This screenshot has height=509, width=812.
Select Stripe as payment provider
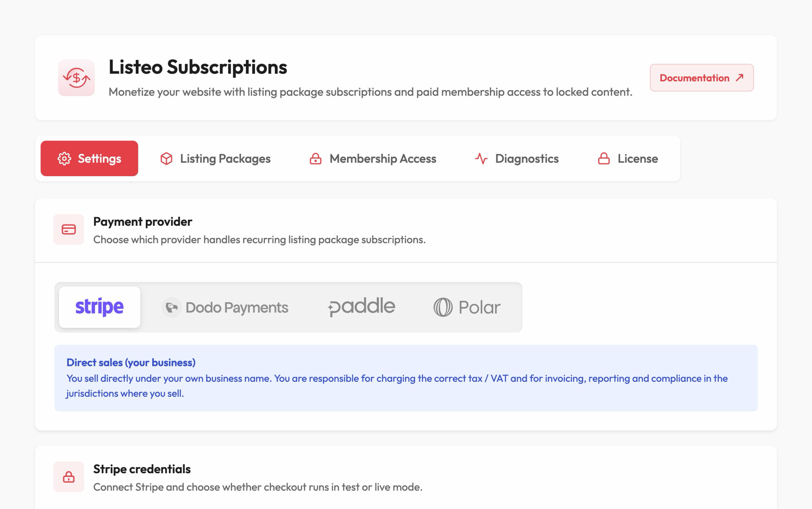[x=100, y=307]
